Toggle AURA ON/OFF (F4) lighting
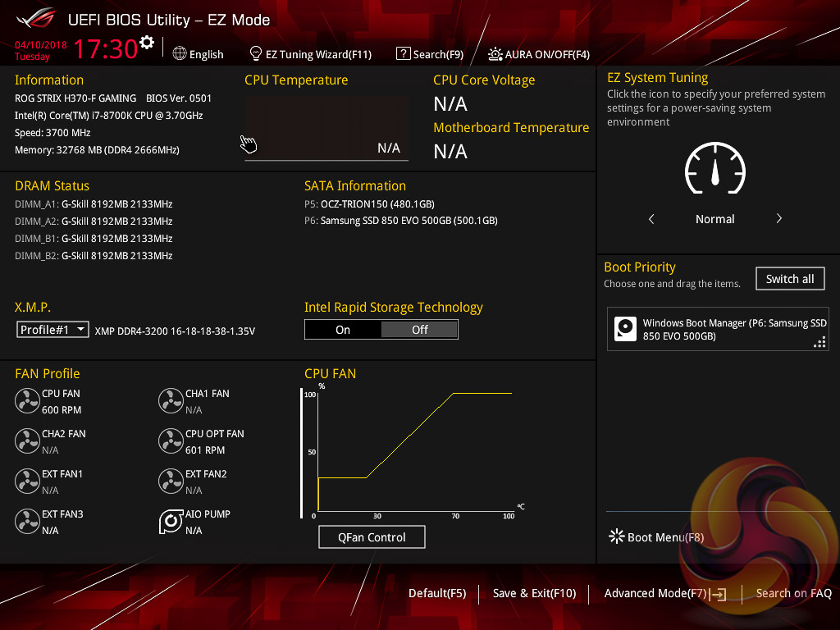 pos(539,54)
